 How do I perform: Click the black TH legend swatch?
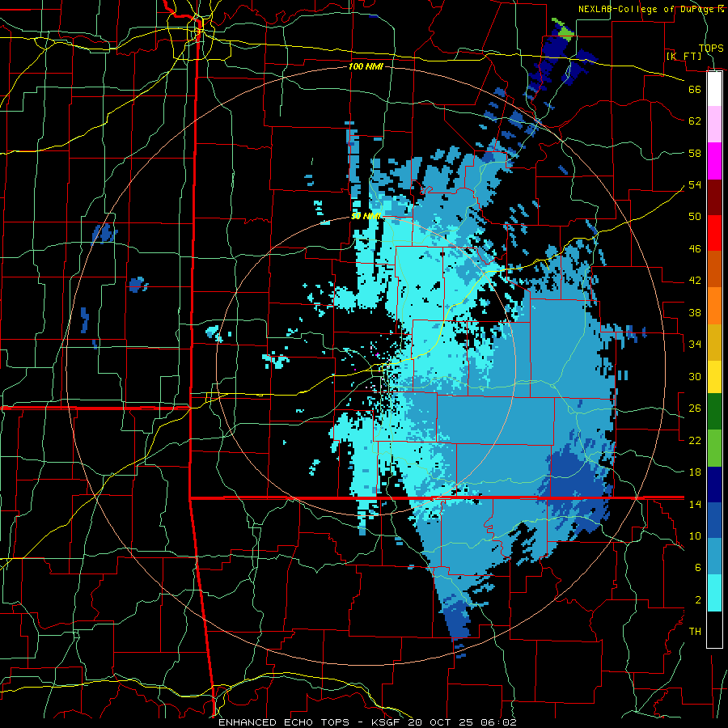tap(714, 629)
